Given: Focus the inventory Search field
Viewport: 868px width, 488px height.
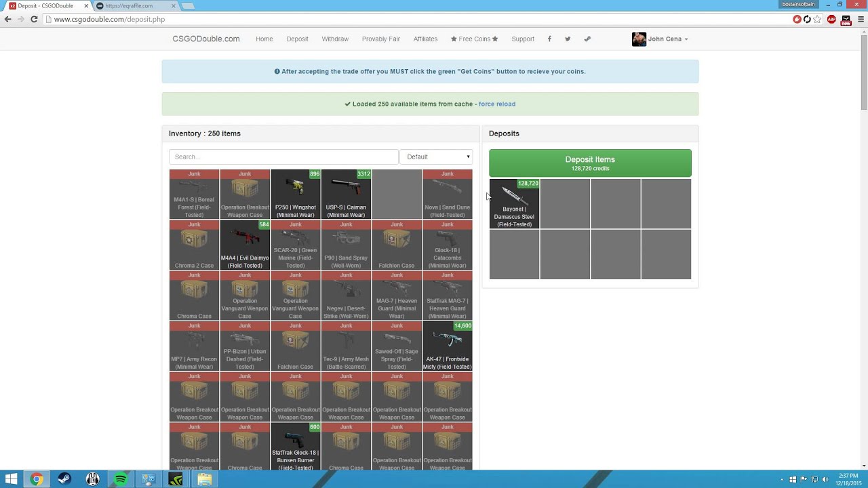Looking at the screenshot, I should pos(283,157).
